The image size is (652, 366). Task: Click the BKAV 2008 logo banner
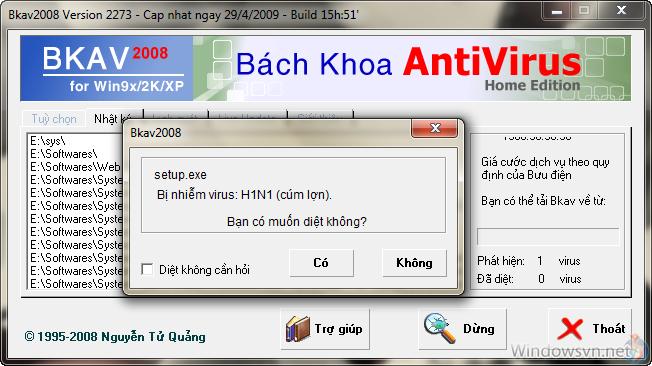(107, 68)
